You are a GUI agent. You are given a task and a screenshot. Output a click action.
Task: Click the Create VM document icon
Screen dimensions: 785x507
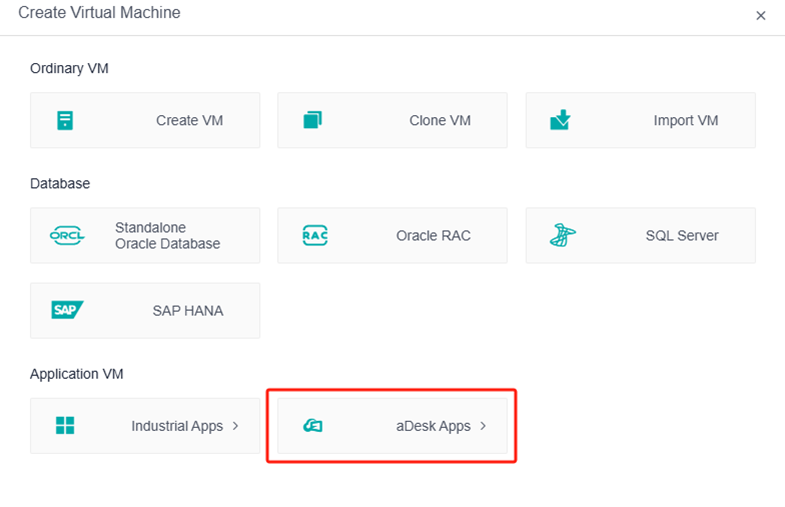pyautogui.click(x=65, y=121)
